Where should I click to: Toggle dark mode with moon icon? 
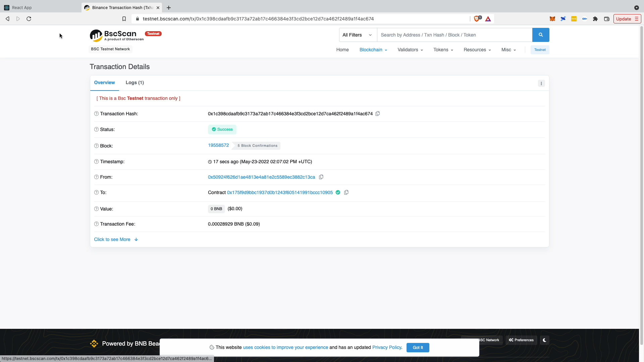tap(544, 340)
